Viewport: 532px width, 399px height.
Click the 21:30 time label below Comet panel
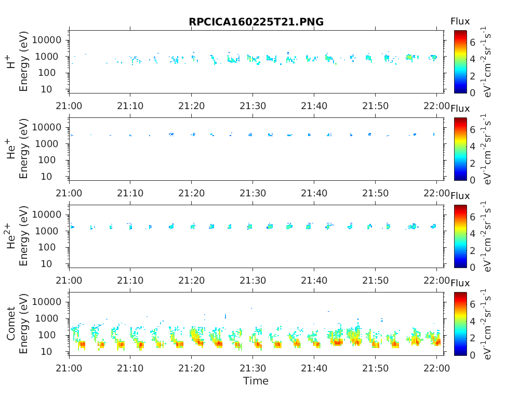[253, 368]
